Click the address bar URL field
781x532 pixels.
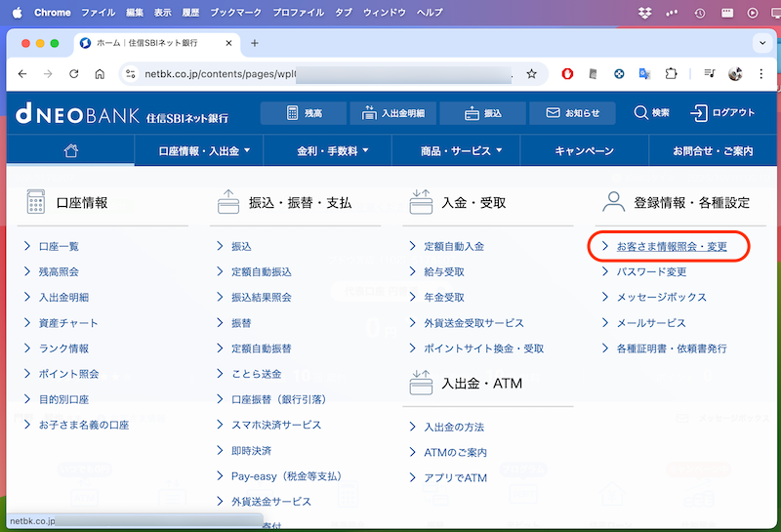pos(322,73)
